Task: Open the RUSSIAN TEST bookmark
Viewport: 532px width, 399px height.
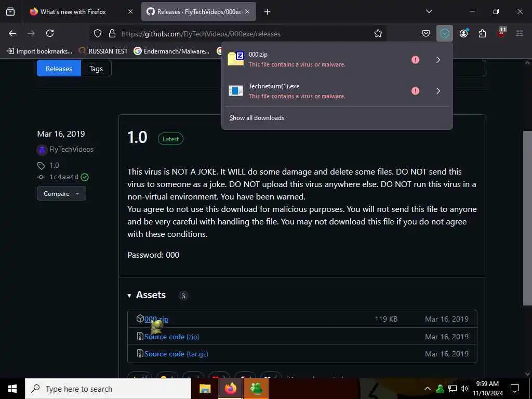Action: [x=103, y=51]
